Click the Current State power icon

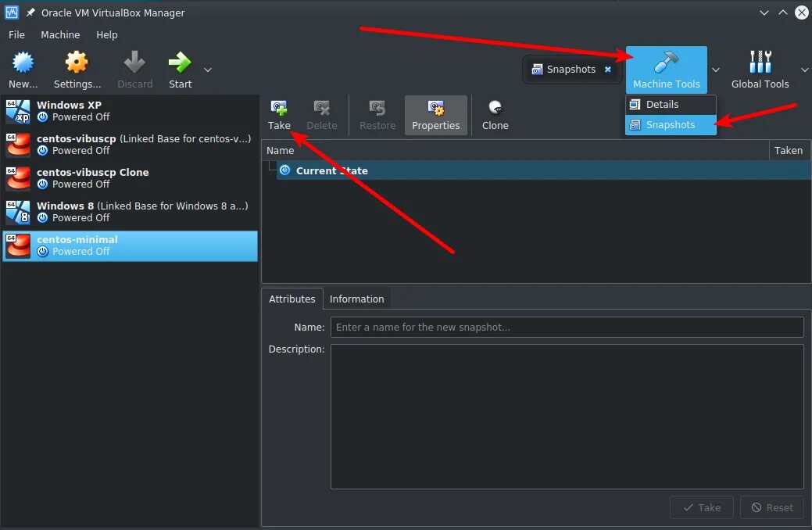[x=284, y=170]
